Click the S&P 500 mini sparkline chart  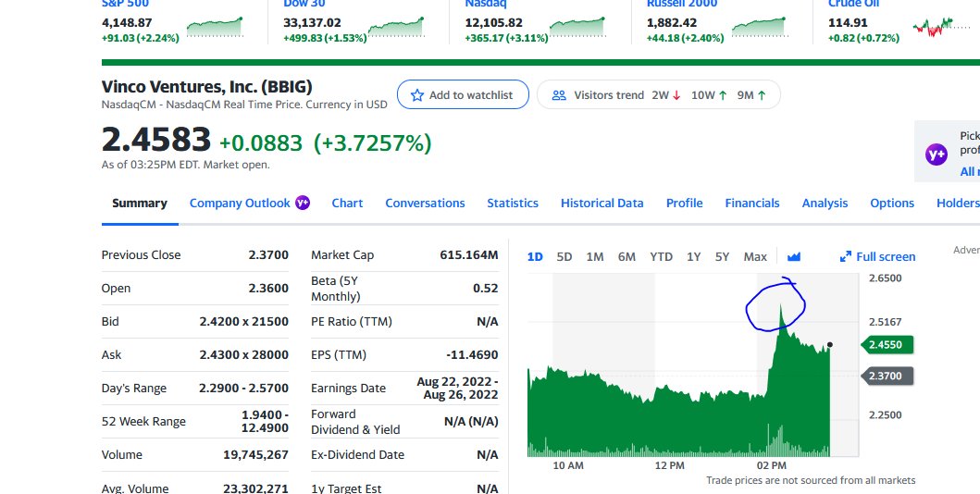[215, 27]
